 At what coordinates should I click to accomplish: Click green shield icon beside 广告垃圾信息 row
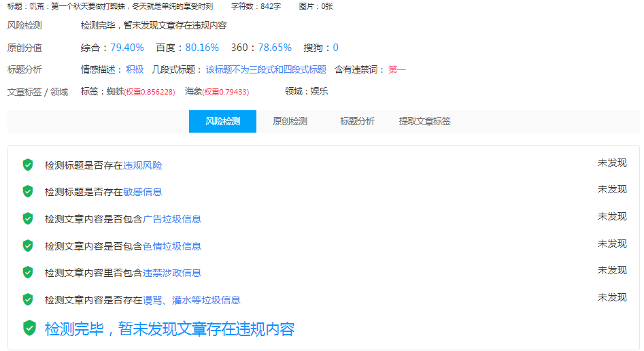click(x=28, y=218)
